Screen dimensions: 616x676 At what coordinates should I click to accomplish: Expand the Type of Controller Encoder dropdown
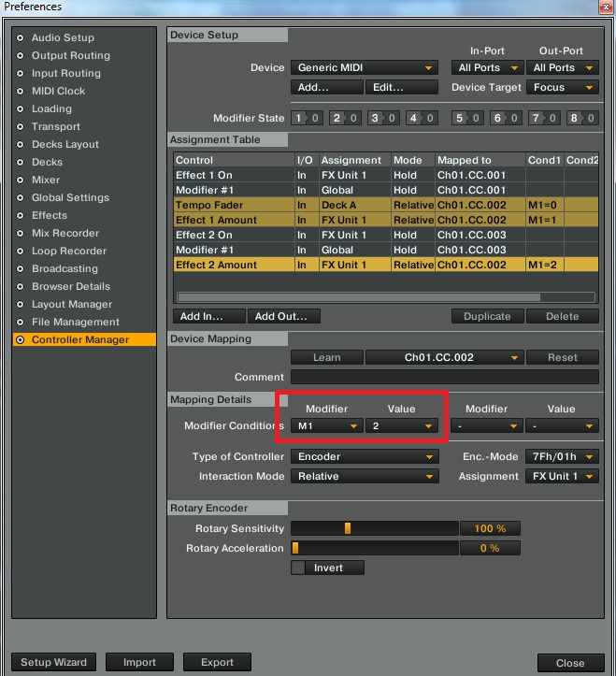point(365,456)
